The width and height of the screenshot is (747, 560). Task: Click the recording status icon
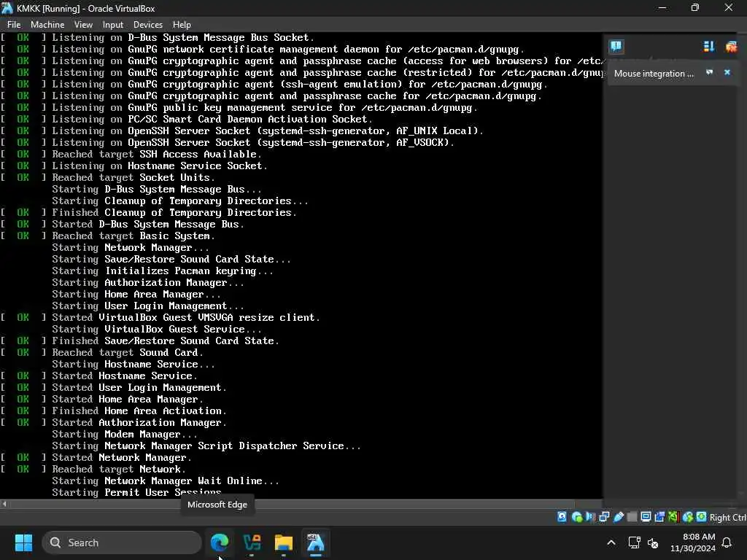pyautogui.click(x=659, y=517)
